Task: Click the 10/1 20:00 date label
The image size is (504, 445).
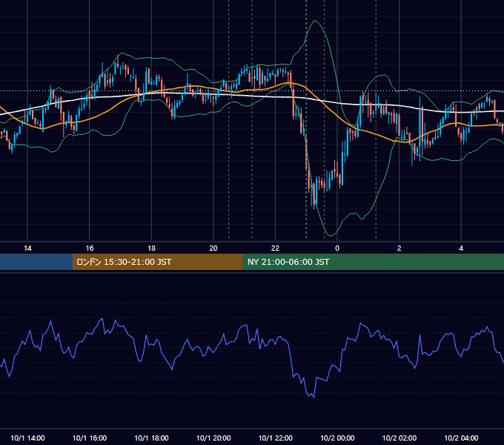Action: (x=213, y=438)
